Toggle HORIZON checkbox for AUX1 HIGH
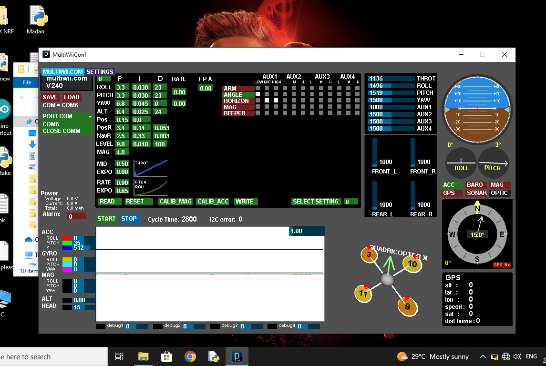 tap(276, 100)
